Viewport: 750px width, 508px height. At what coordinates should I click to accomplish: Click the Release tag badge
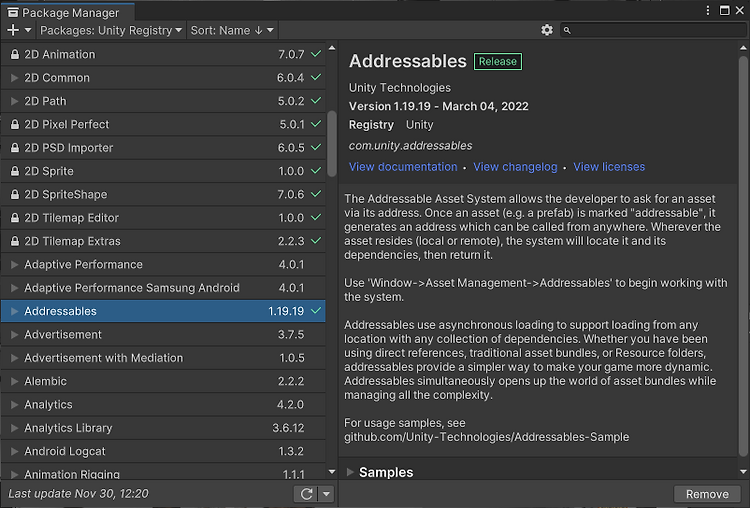(x=497, y=61)
